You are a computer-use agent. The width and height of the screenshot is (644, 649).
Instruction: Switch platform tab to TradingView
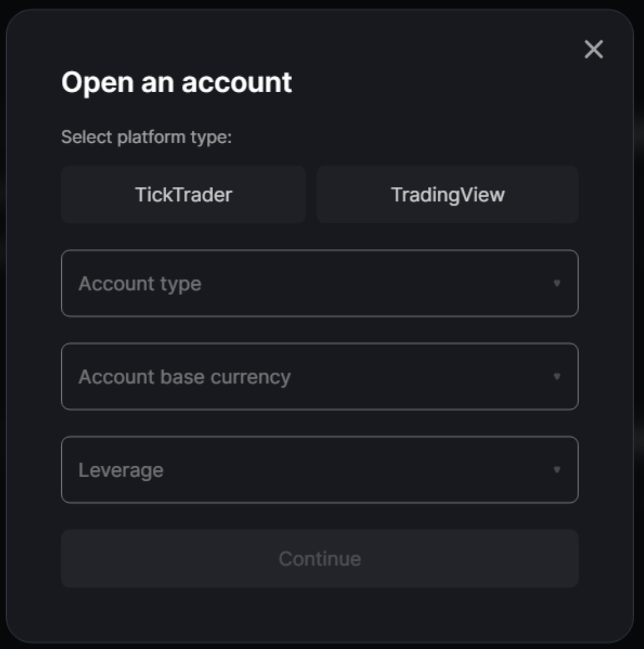[447, 194]
